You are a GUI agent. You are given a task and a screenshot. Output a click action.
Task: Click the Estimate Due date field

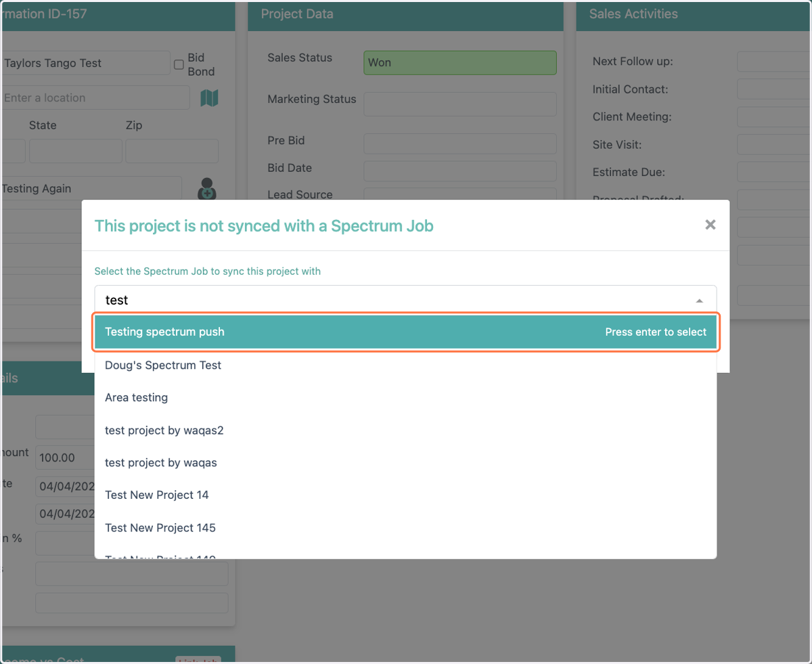tap(774, 172)
